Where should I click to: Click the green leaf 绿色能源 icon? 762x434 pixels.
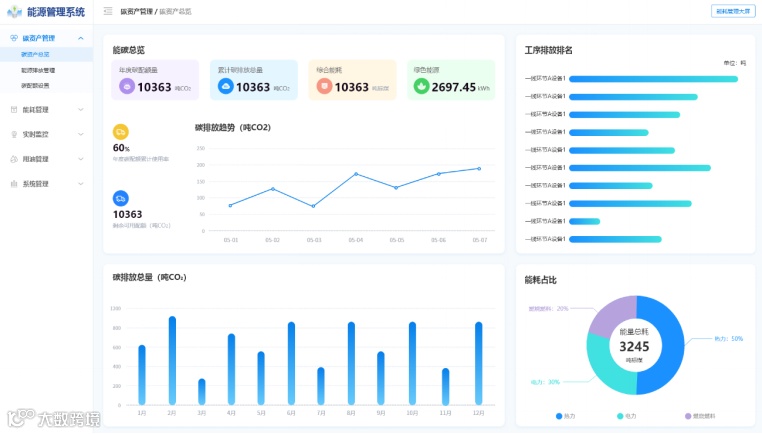coord(421,87)
